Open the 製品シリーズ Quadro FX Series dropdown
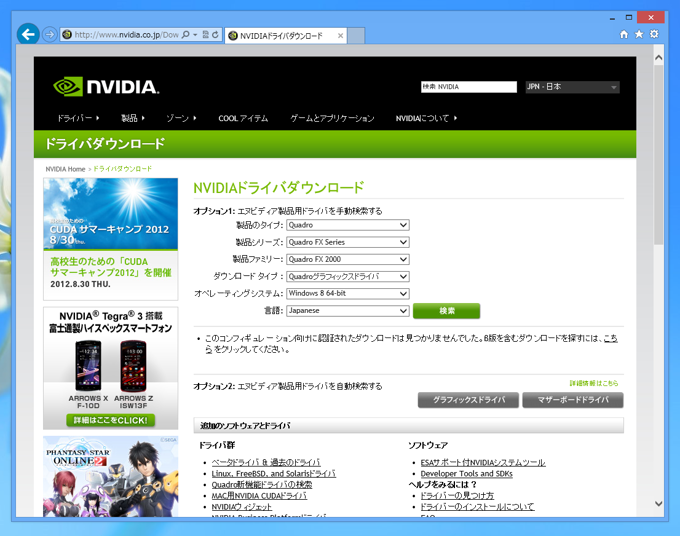The width and height of the screenshot is (680, 536). coord(348,242)
